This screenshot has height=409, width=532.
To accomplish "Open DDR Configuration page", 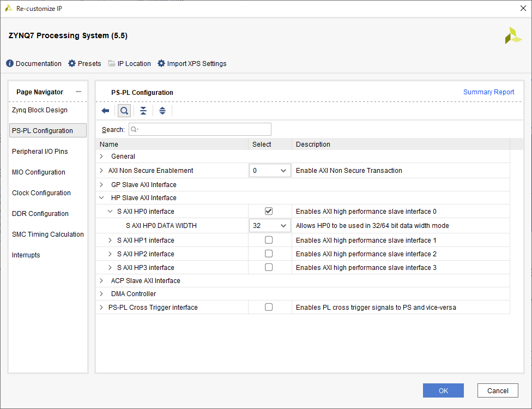I will 40,213.
